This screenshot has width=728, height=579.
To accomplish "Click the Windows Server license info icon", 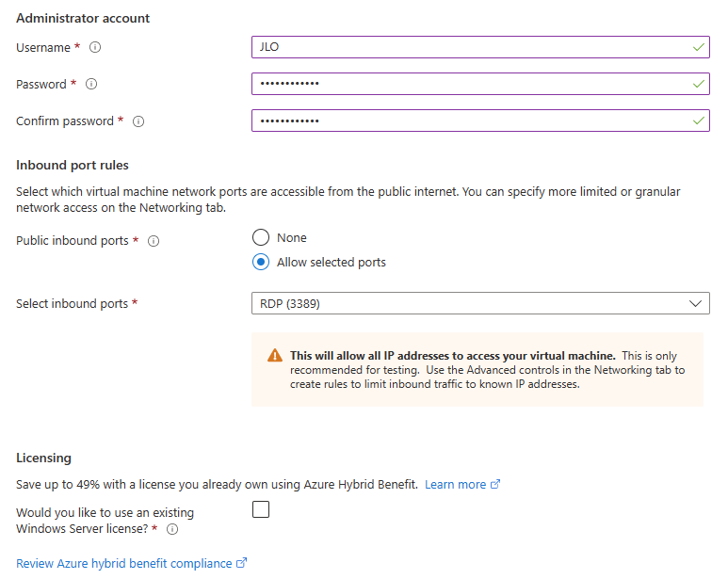I will pyautogui.click(x=172, y=529).
